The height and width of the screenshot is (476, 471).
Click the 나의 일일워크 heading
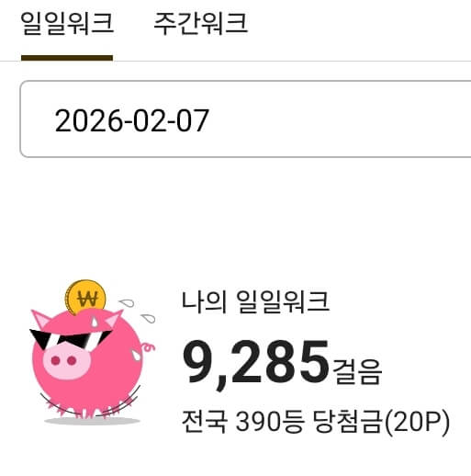[255, 301]
